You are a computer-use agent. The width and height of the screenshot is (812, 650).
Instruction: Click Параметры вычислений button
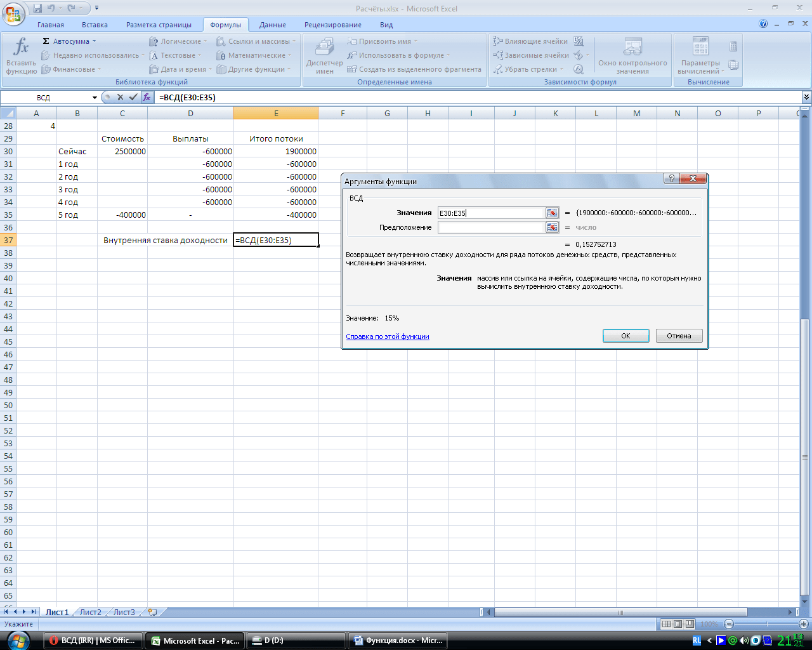(700, 56)
